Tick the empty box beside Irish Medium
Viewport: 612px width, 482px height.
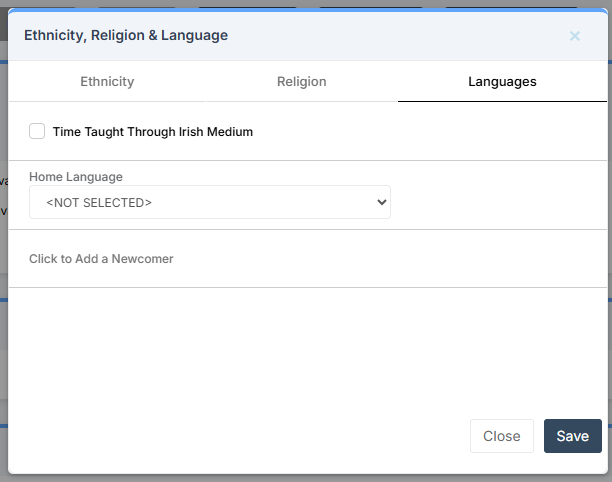(37, 131)
